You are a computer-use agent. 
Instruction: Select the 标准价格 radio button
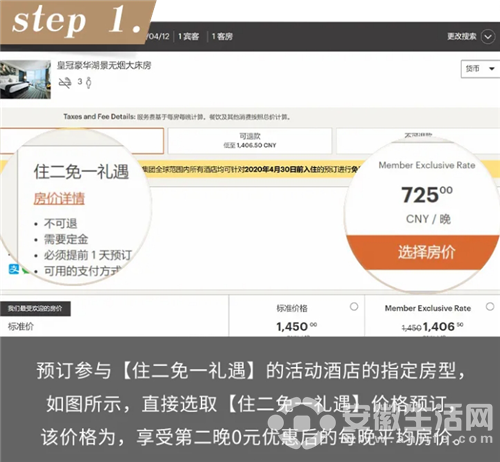click(354, 307)
